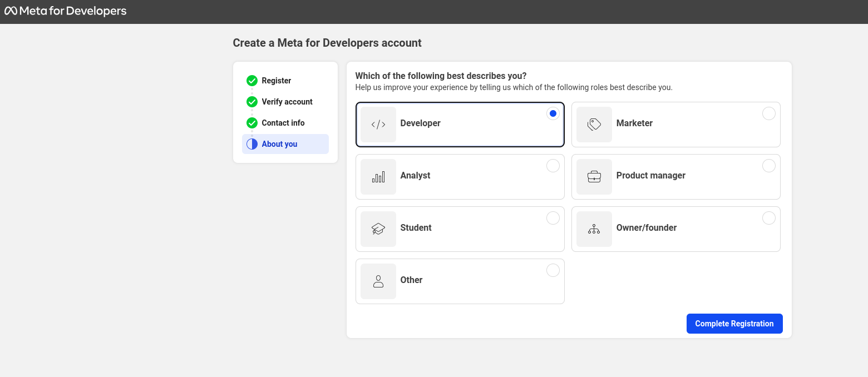868x377 pixels.
Task: Go to the Contact info step
Action: [x=285, y=123]
